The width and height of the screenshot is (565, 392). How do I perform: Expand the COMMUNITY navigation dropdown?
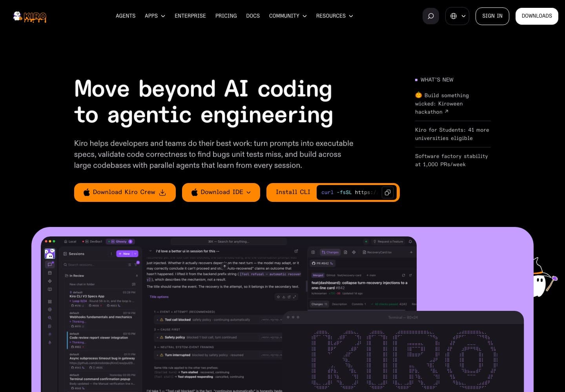288,16
